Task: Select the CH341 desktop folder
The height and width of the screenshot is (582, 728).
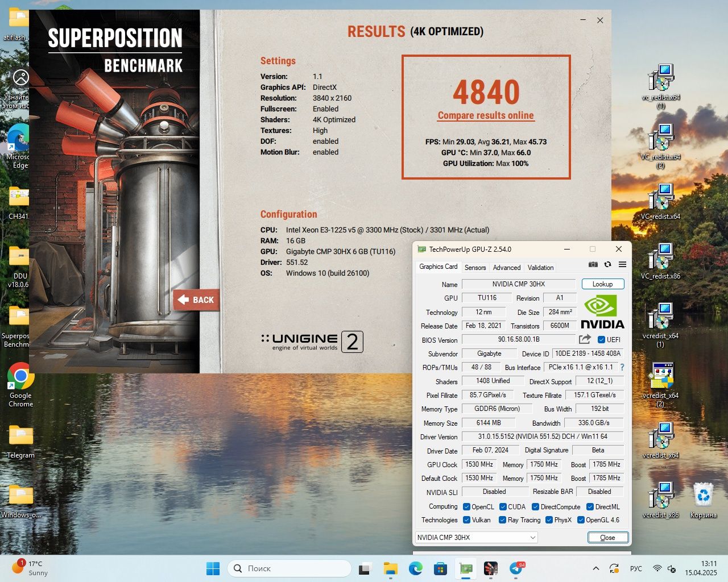Action: coord(19,204)
